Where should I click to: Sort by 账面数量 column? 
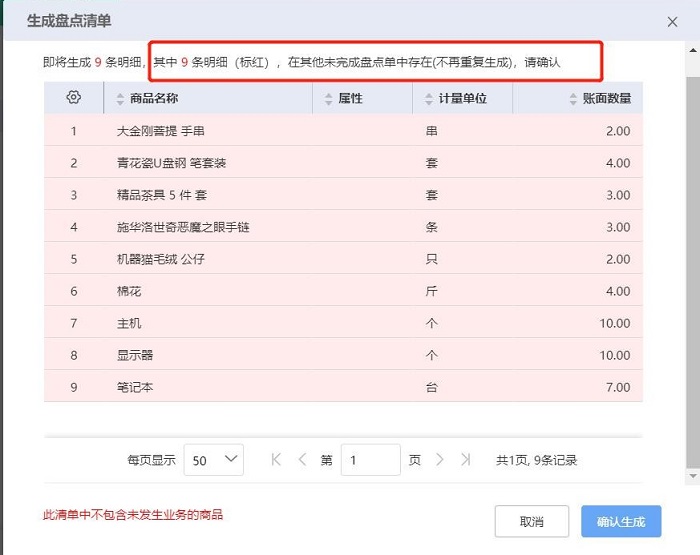tap(573, 99)
